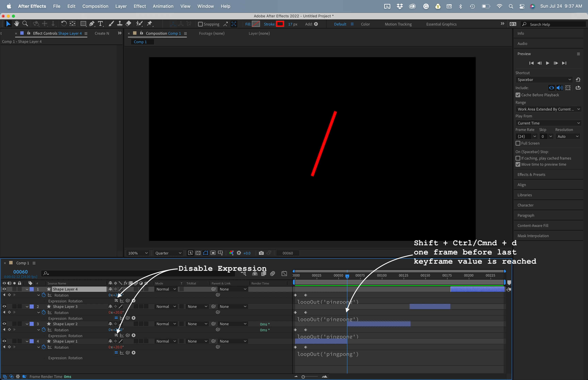Select the Puppet Pin tool
Image resolution: width=588 pixels, height=380 pixels.
click(x=150, y=24)
